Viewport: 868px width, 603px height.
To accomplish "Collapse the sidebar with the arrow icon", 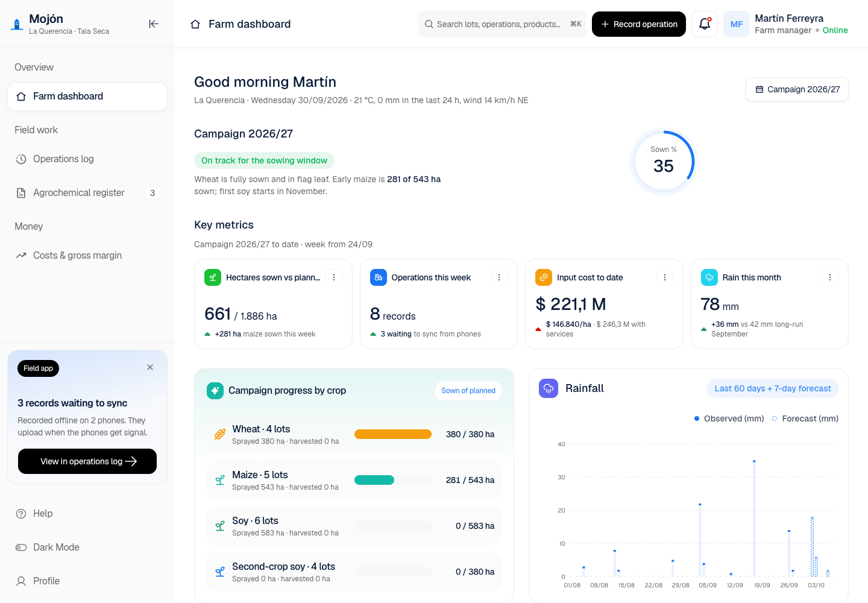I will [154, 24].
